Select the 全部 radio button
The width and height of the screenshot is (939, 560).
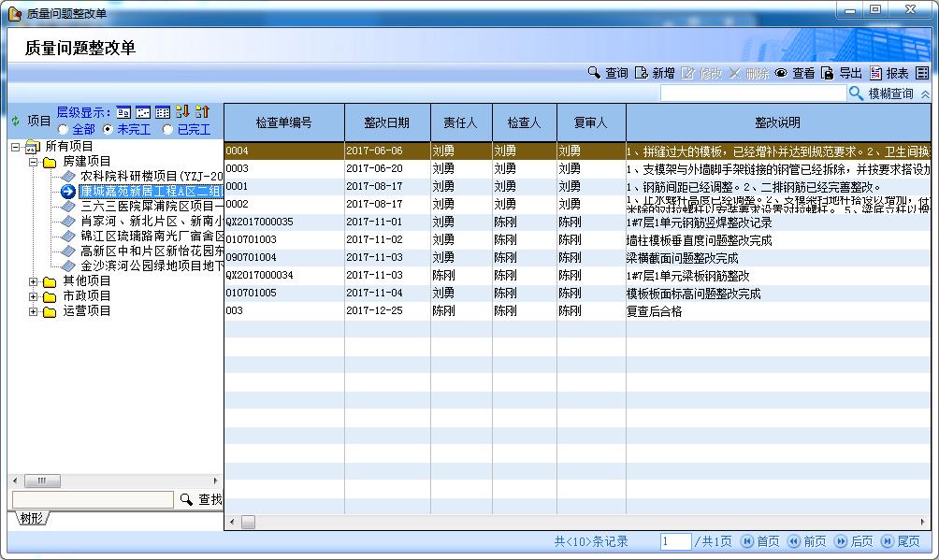coord(63,129)
